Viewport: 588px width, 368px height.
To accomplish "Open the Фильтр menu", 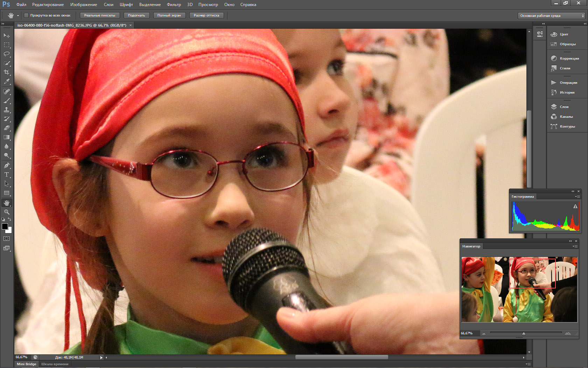I will 174,5.
